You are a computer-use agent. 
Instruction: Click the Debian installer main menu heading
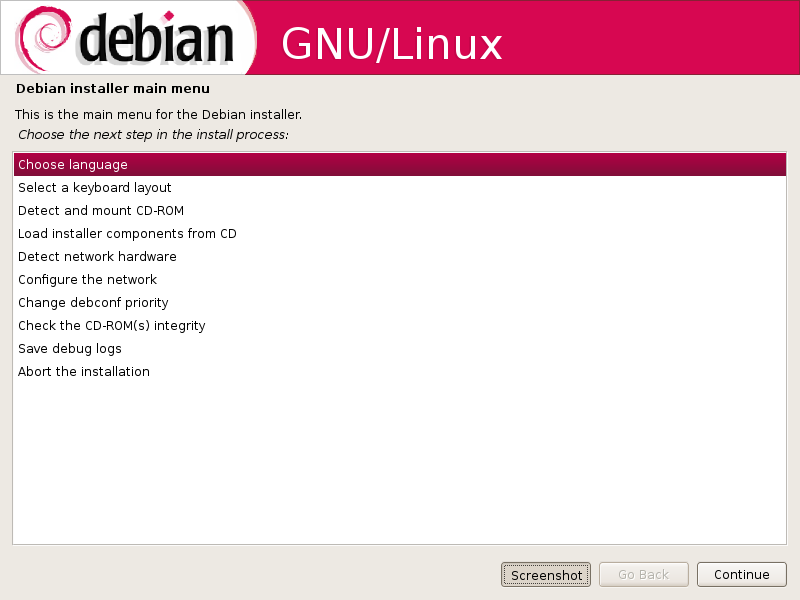(113, 89)
